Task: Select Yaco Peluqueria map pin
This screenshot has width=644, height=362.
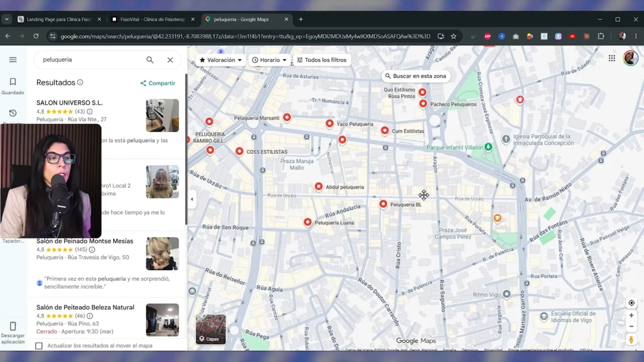Action: (330, 124)
